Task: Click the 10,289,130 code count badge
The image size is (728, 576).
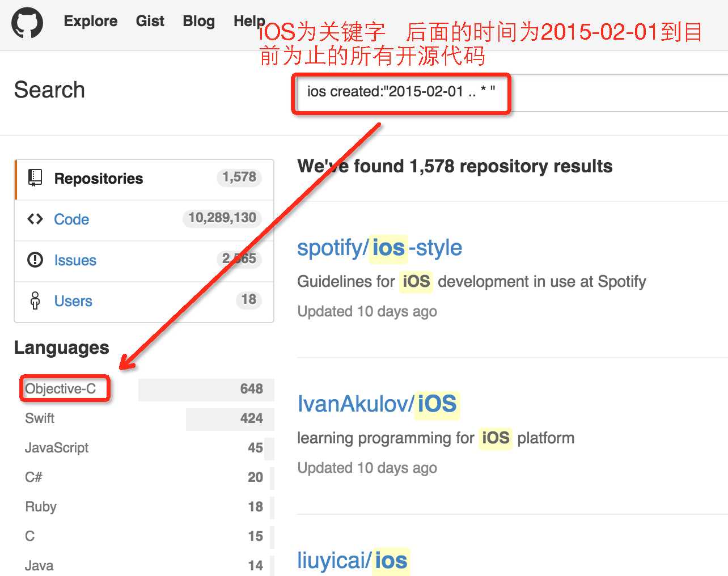Action: point(222,218)
